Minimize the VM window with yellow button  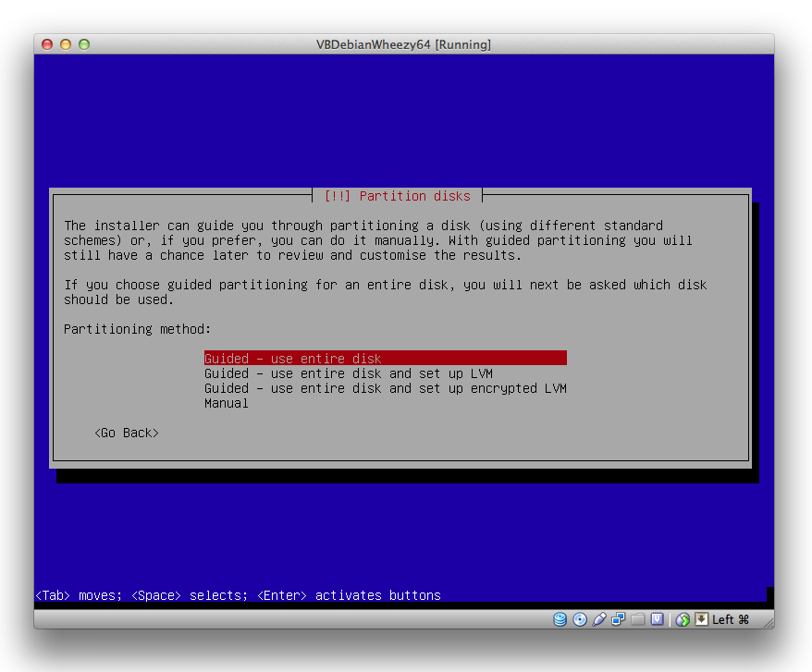tap(66, 44)
